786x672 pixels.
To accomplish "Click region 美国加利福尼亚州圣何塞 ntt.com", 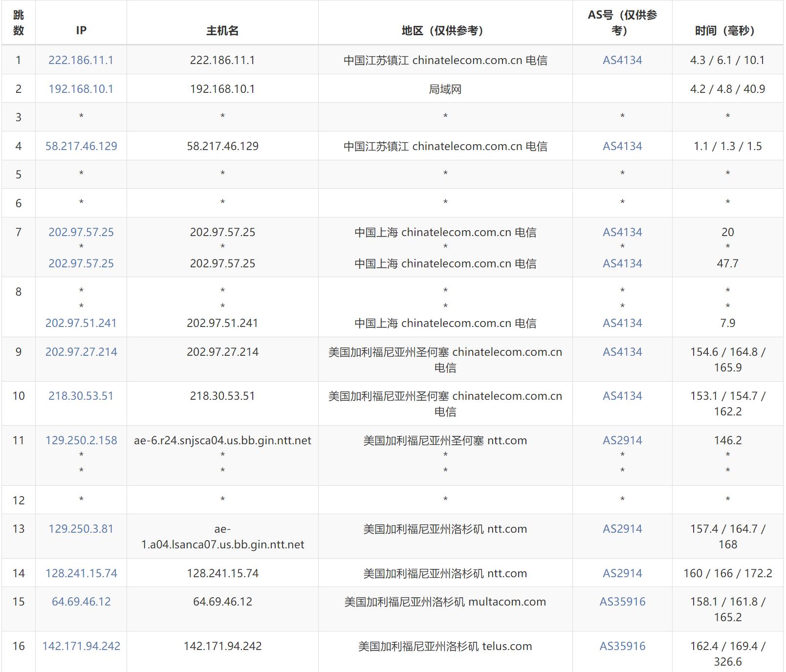I will tap(445, 440).
